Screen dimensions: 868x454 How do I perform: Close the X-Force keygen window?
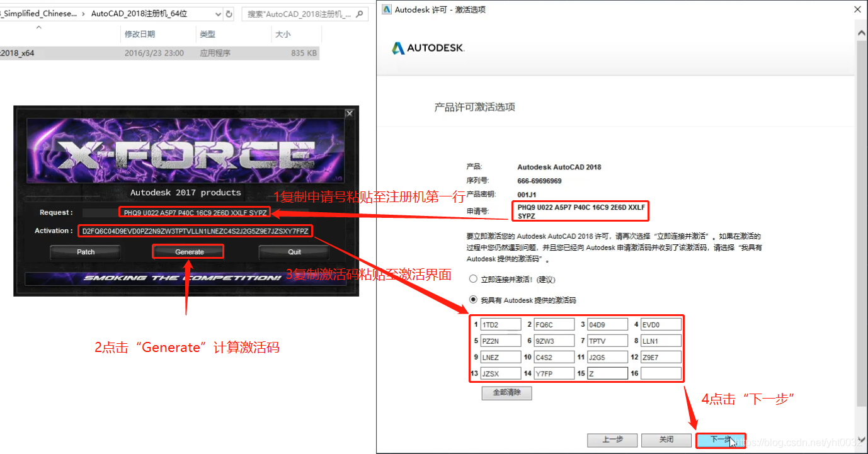click(x=350, y=113)
